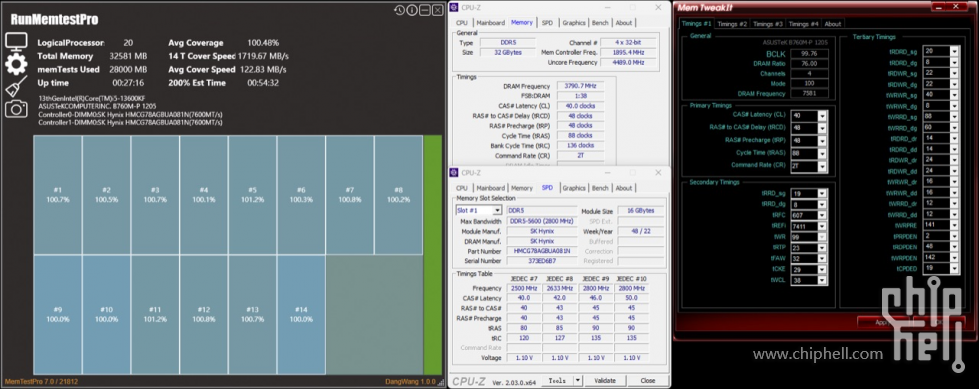979x389 pixels.
Task: Select test tile #1 at 100.7%
Action: coord(57,195)
